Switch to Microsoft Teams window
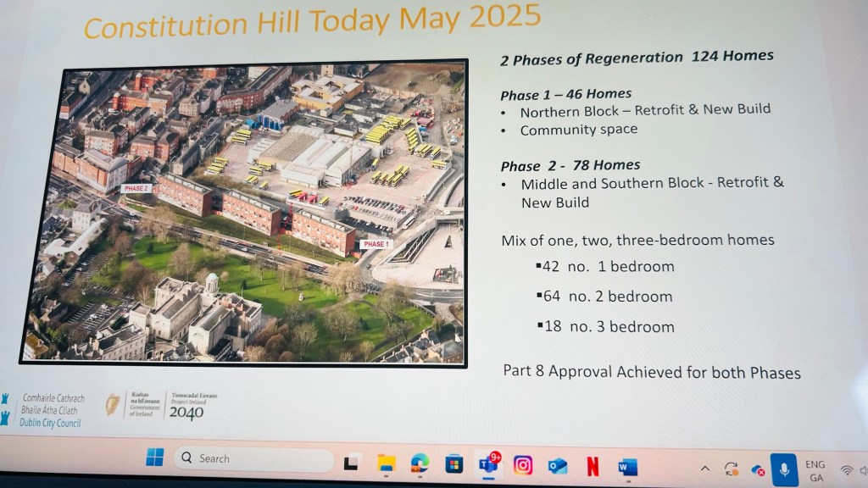Image resolution: width=868 pixels, height=488 pixels. 488,464
